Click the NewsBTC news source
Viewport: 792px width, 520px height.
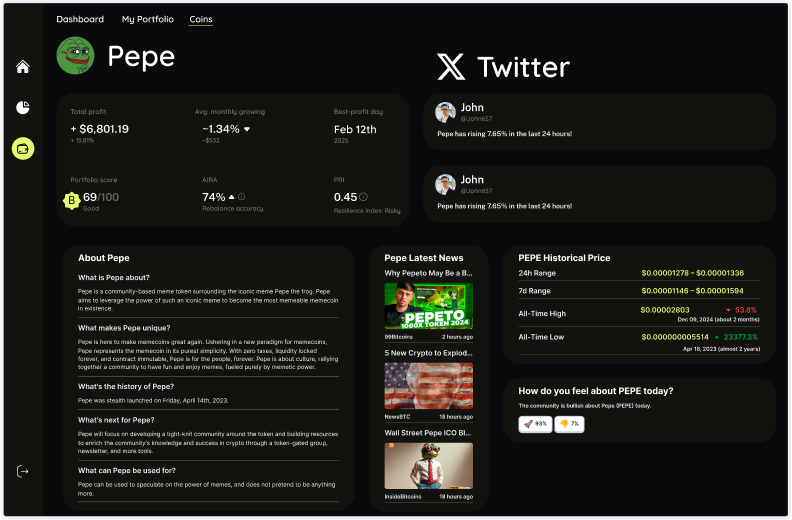click(x=398, y=417)
